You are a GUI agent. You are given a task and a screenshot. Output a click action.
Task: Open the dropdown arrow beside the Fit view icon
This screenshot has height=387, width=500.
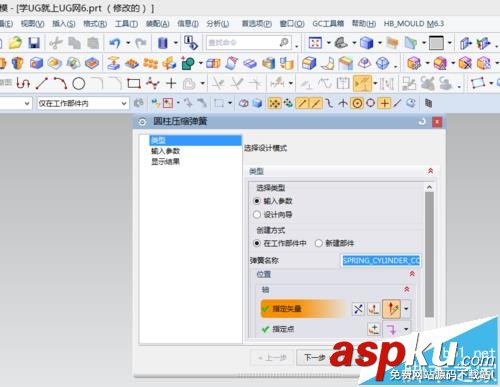[x=328, y=43]
